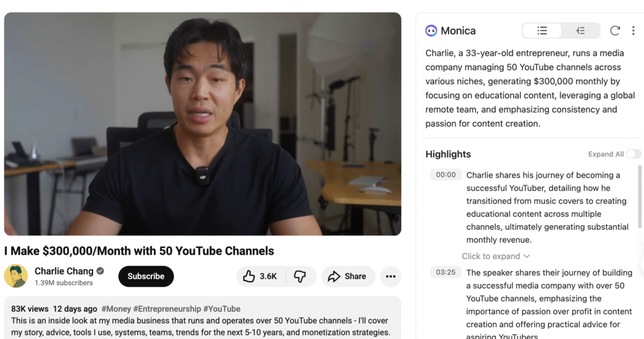Click the Monica panel scrollbar

(x=640, y=195)
